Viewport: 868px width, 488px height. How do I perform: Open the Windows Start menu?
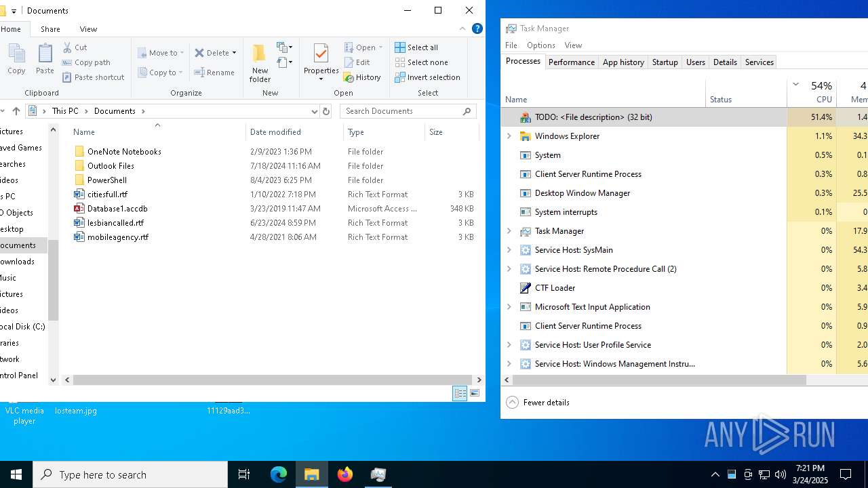click(x=16, y=474)
